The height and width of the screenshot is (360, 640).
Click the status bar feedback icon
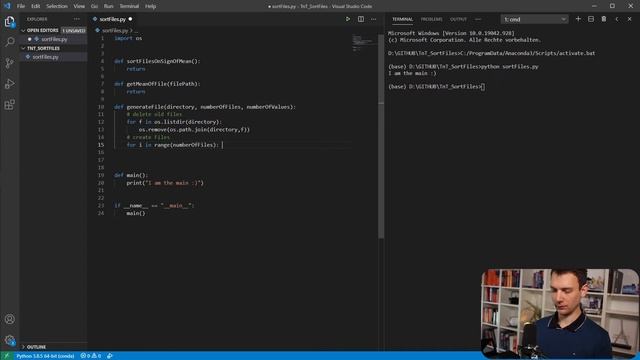point(110,356)
